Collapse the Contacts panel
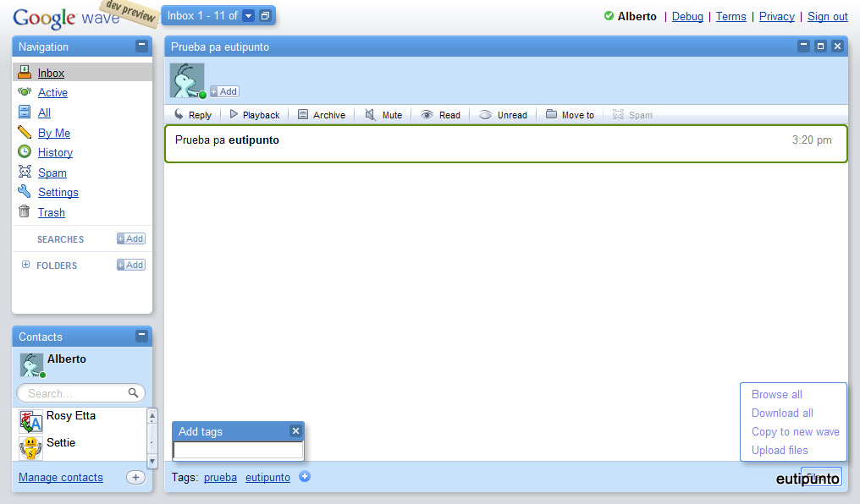The image size is (860, 504). [x=141, y=336]
